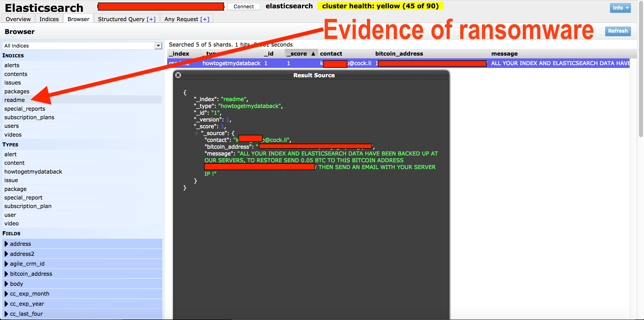Viewport: 644px width, 320px height.
Task: Select the howtogetmydataback type filter
Action: coord(33,172)
